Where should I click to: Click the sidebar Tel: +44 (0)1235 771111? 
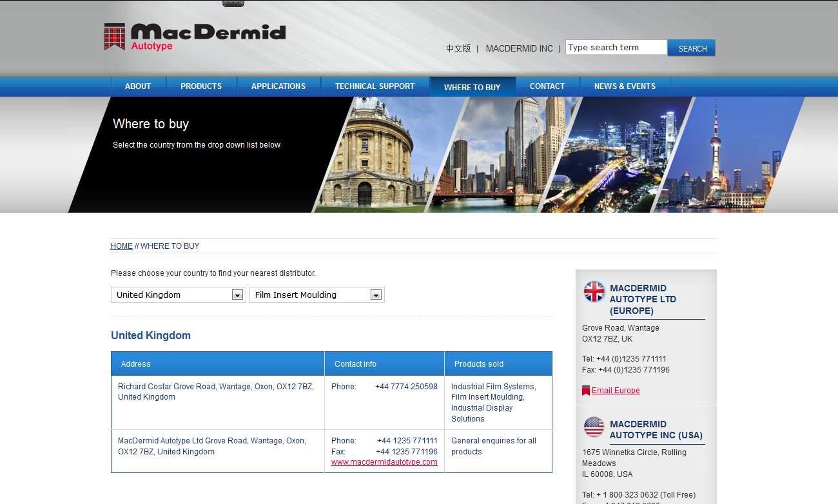point(624,359)
